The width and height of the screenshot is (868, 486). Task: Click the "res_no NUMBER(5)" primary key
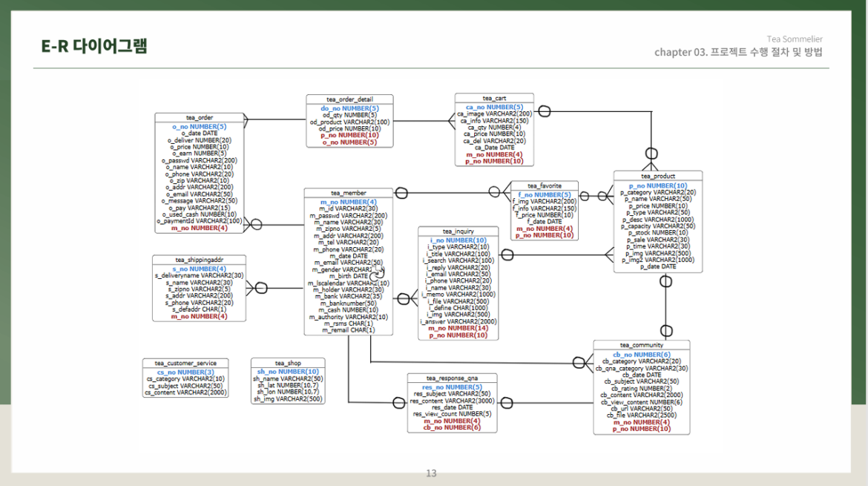(453, 387)
